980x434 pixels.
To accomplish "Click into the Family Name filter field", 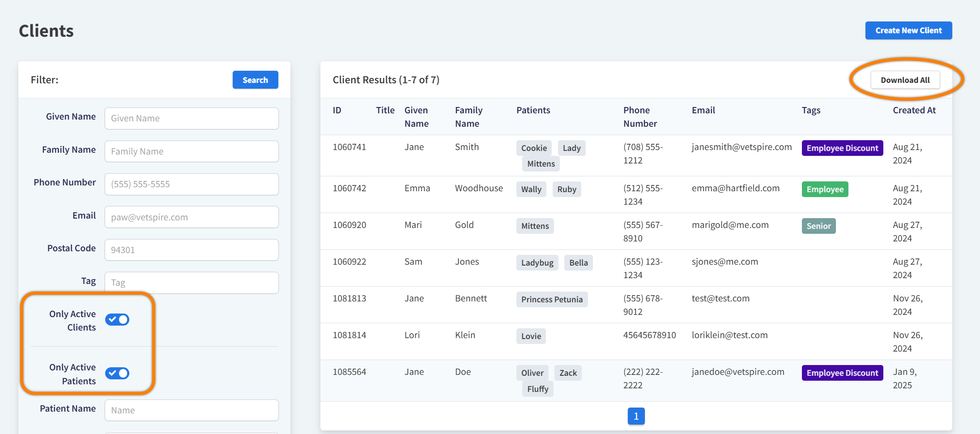I will [x=192, y=151].
